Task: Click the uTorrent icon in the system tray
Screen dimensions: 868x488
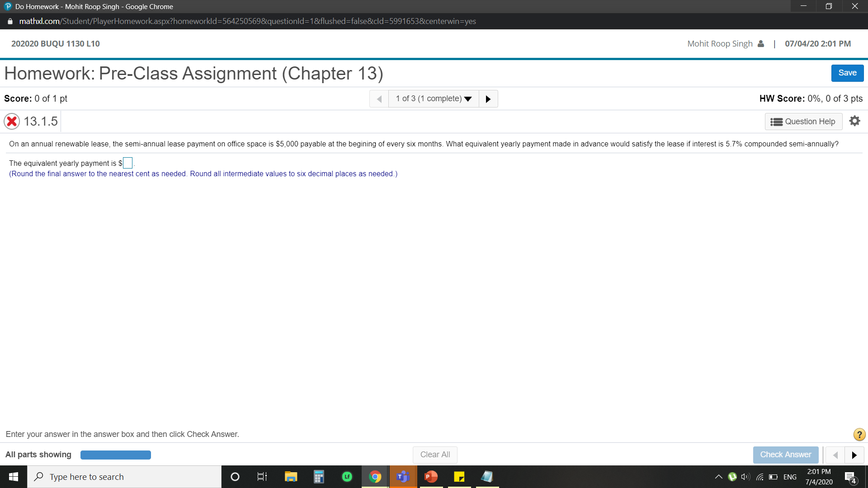Action: coord(732,477)
